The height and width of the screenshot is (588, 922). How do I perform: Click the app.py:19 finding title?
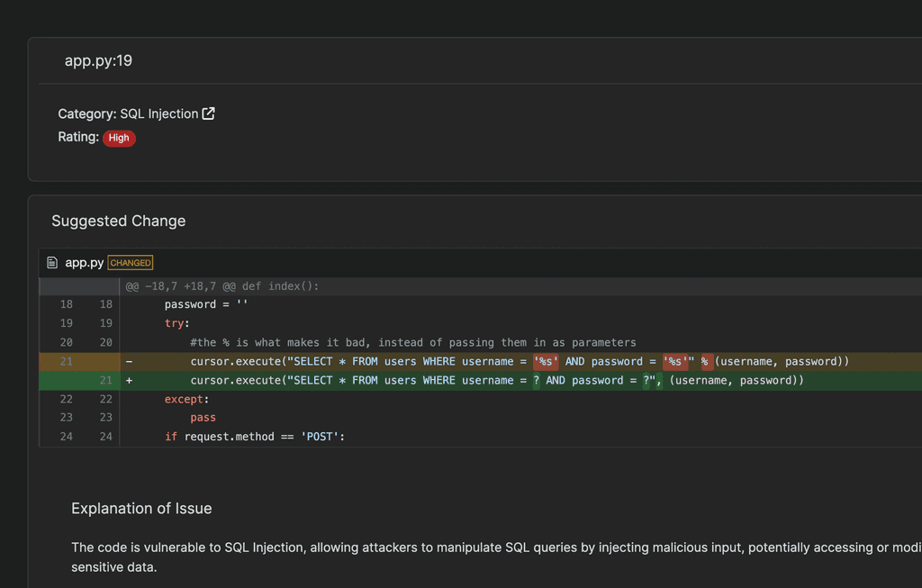point(98,60)
